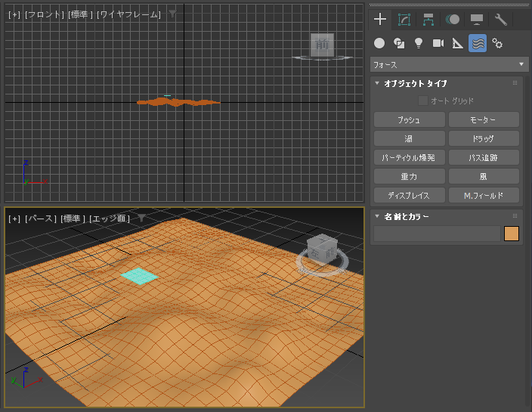
Task: Open the Motion panel tab
Action: point(453,20)
